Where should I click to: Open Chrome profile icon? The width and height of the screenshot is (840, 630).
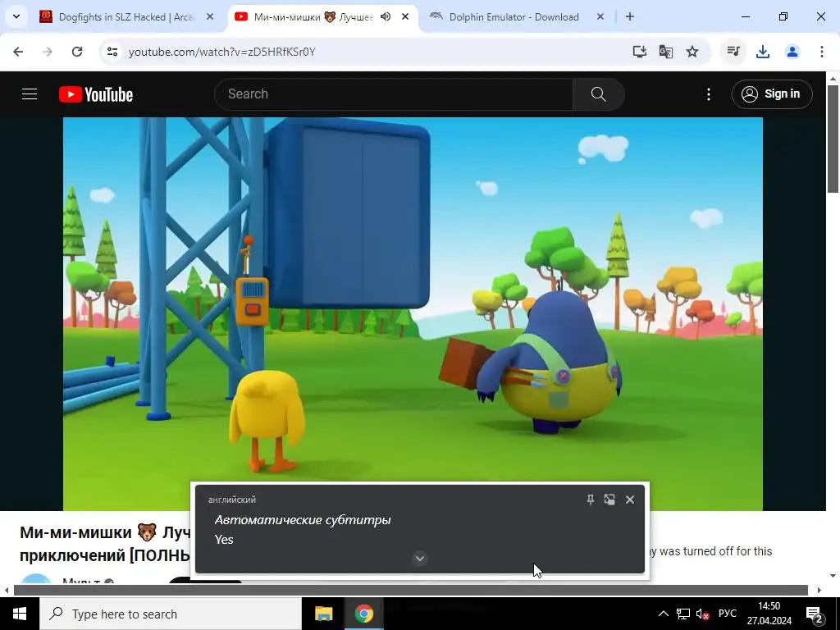(792, 52)
